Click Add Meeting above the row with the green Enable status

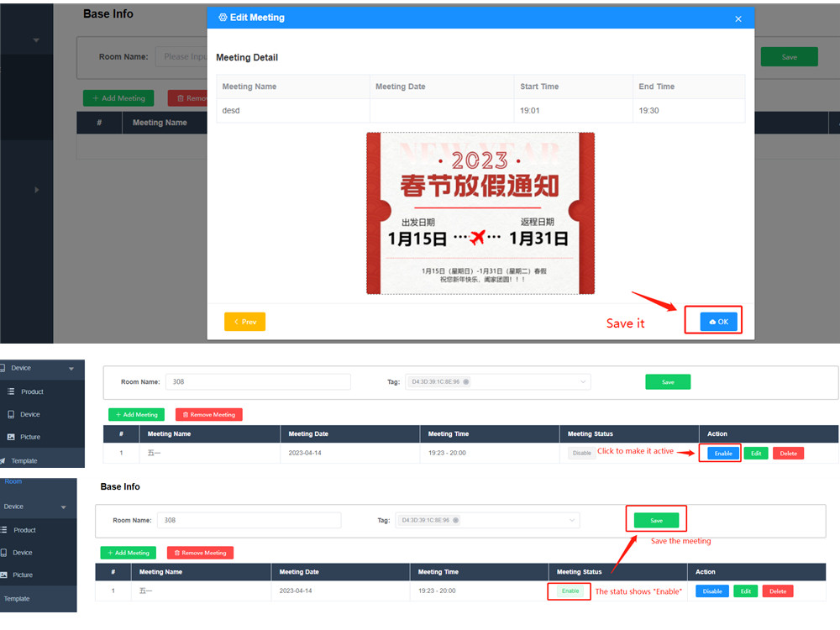click(x=128, y=553)
